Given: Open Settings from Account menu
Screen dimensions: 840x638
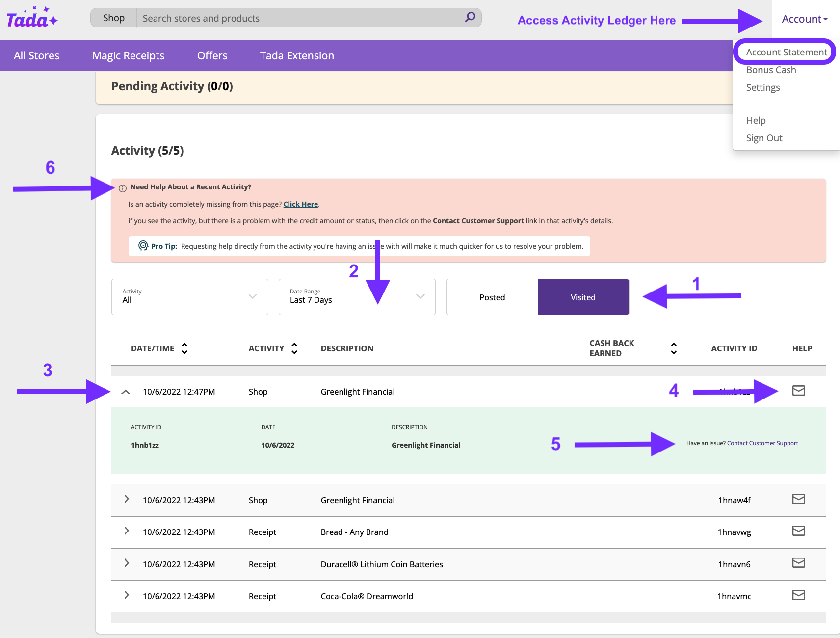Looking at the screenshot, I should (x=763, y=87).
